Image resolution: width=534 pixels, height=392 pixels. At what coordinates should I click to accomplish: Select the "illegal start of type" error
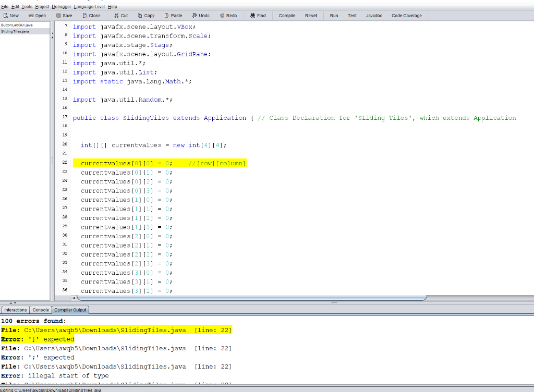55,376
